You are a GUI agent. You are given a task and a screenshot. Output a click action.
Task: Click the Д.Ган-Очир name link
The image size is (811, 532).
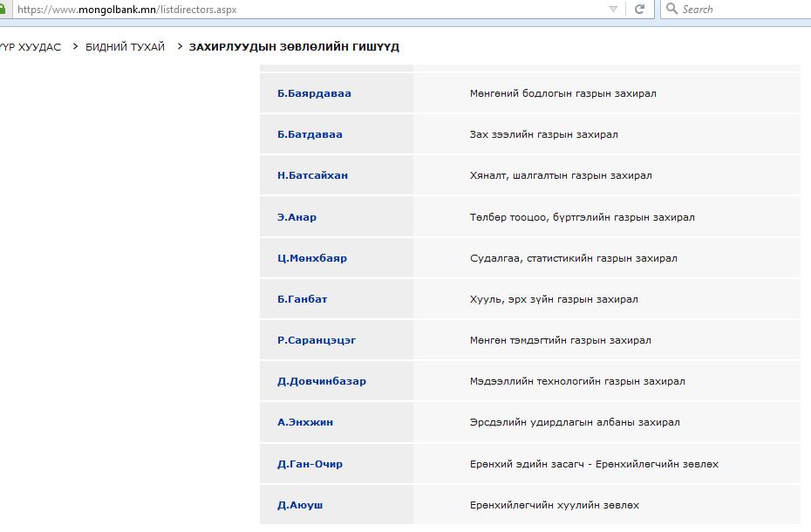pyautogui.click(x=310, y=464)
